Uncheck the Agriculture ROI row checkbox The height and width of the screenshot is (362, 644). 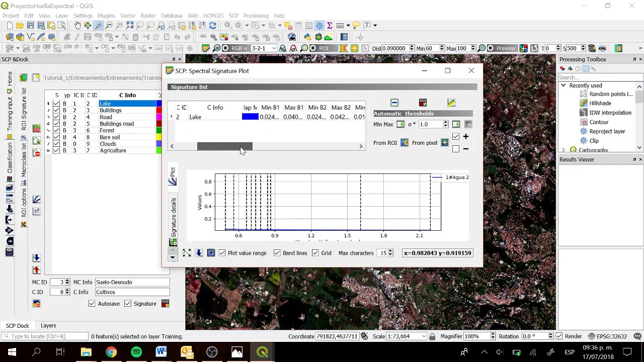[x=56, y=151]
